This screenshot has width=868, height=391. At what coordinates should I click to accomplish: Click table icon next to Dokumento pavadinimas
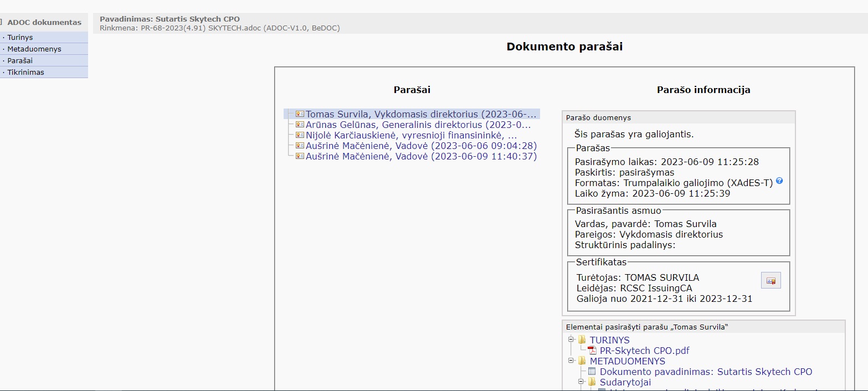coord(592,372)
